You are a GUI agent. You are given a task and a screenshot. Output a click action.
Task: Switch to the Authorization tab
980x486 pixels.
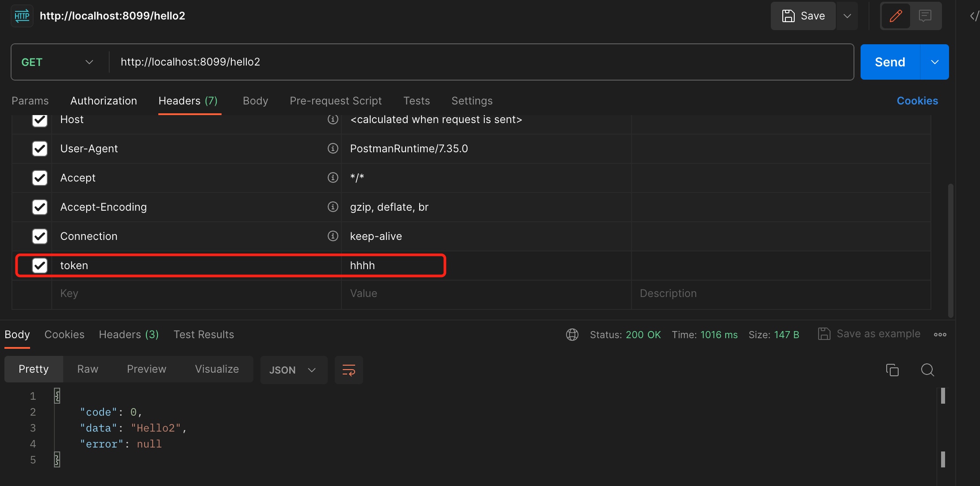pyautogui.click(x=103, y=101)
